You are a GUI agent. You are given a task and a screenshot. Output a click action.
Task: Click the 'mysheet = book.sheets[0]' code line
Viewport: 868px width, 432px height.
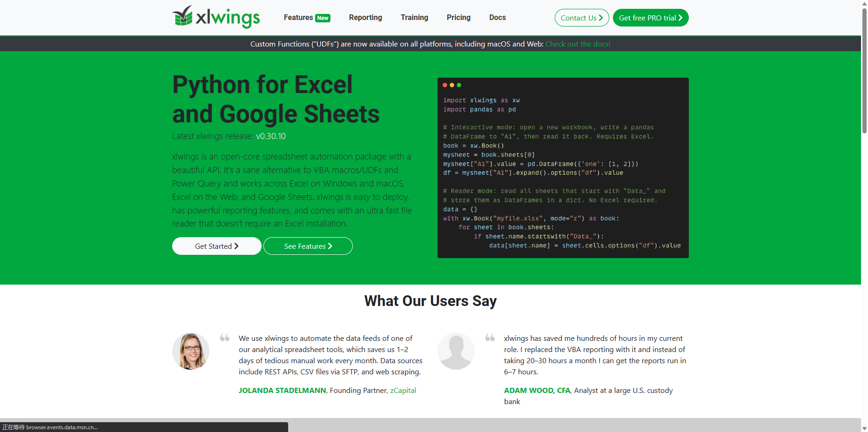[489, 155]
